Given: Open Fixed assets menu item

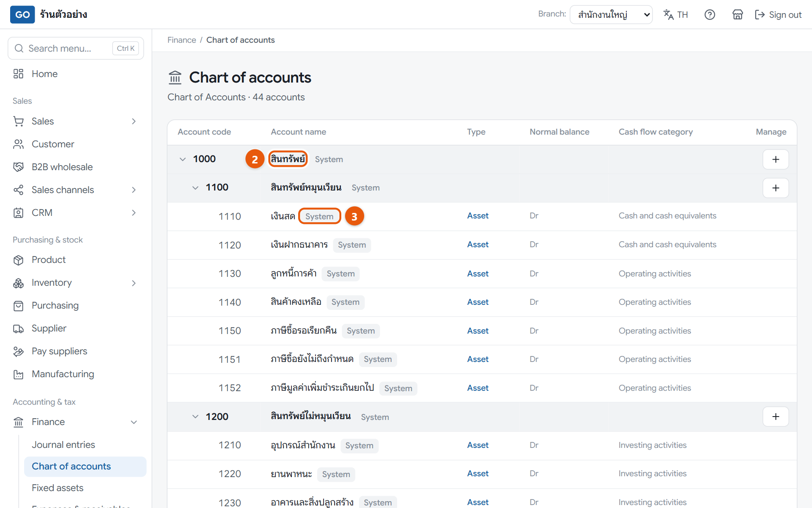Looking at the screenshot, I should [58, 488].
